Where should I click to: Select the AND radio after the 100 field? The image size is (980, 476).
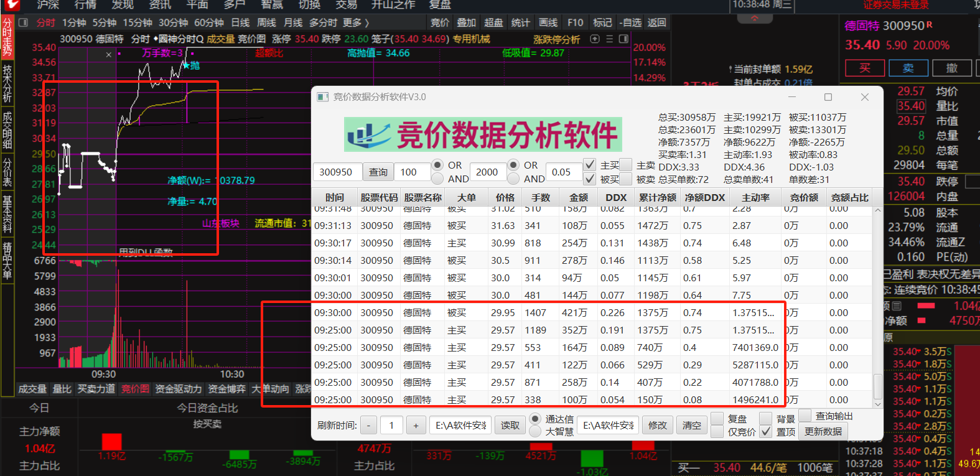tap(438, 179)
